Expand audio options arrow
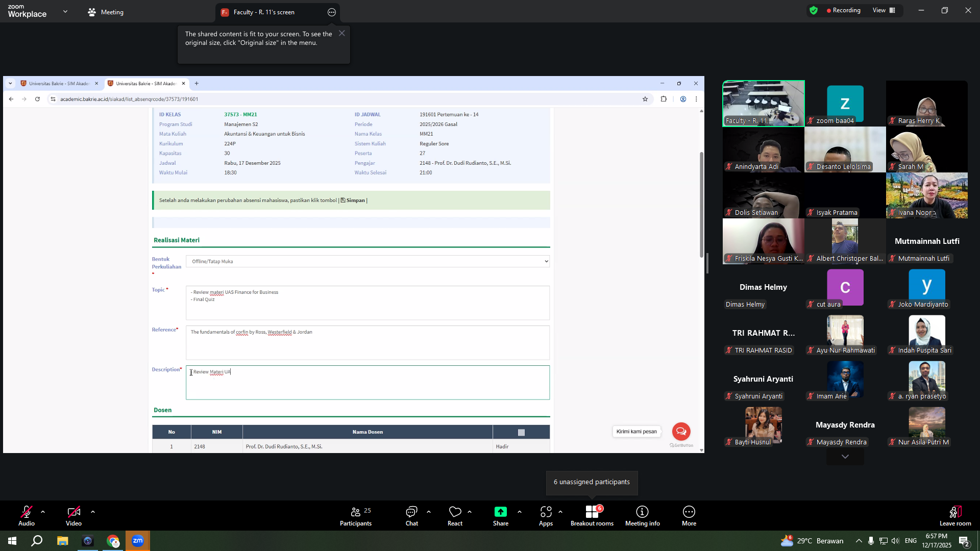The width and height of the screenshot is (980, 551). coord(43,512)
